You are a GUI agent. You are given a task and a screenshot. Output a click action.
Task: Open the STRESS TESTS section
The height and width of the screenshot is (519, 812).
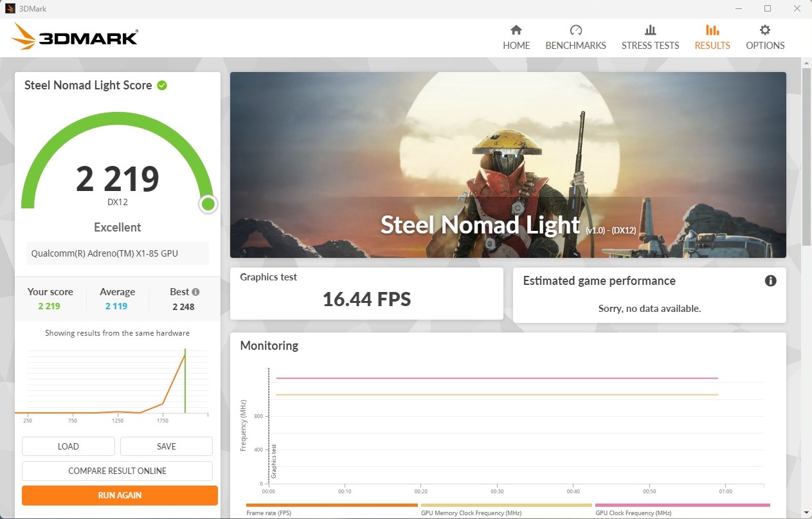tap(650, 37)
